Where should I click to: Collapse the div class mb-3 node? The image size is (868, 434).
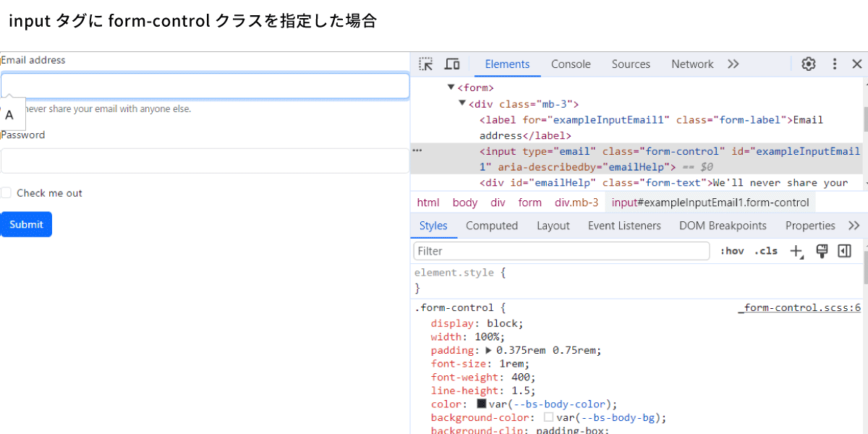coord(463,103)
